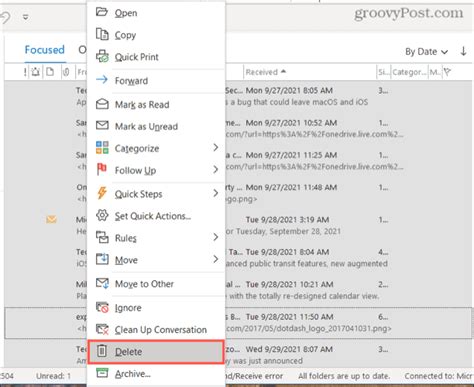Click the Archive box icon
The height and width of the screenshot is (387, 474).
point(102,373)
